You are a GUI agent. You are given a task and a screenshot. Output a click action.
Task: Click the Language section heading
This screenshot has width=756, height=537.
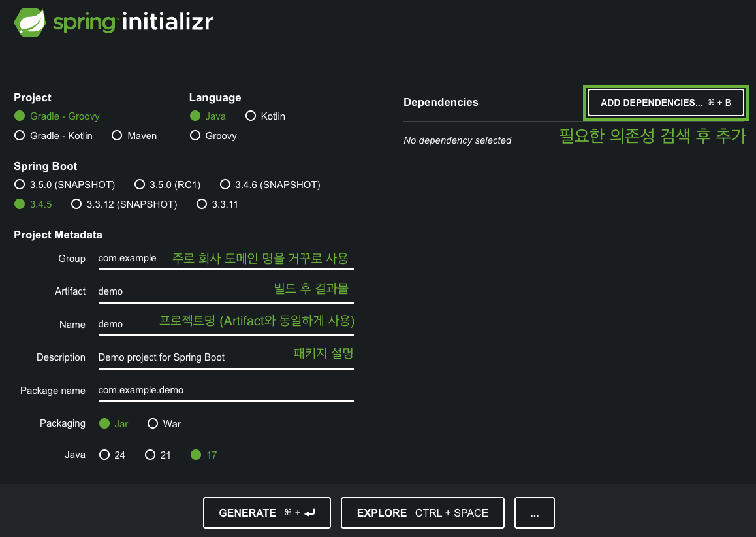pyautogui.click(x=215, y=97)
